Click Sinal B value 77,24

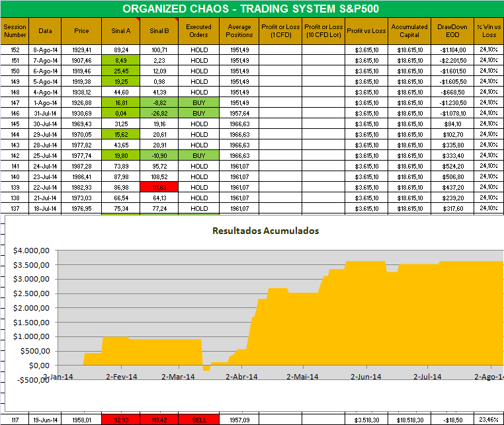159,208
